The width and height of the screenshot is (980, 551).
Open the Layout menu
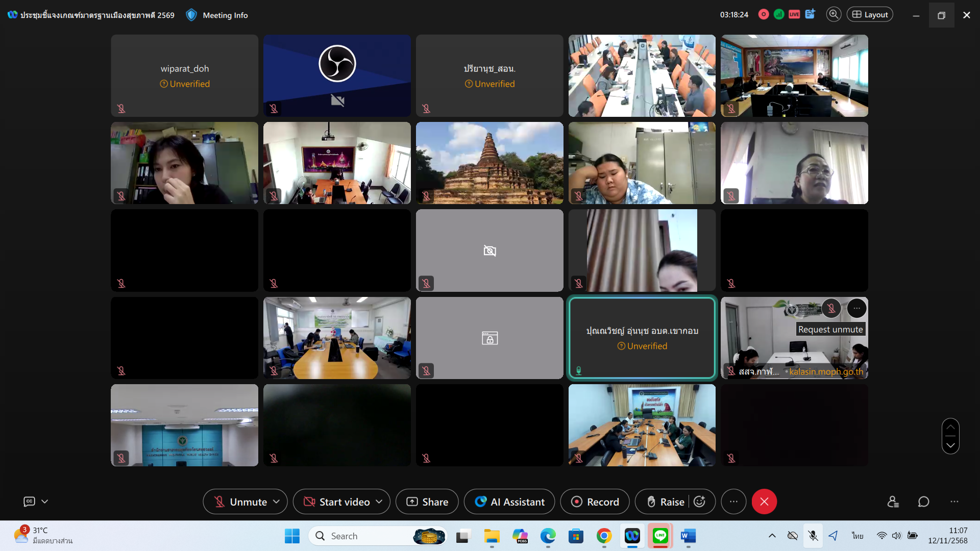pyautogui.click(x=870, y=14)
